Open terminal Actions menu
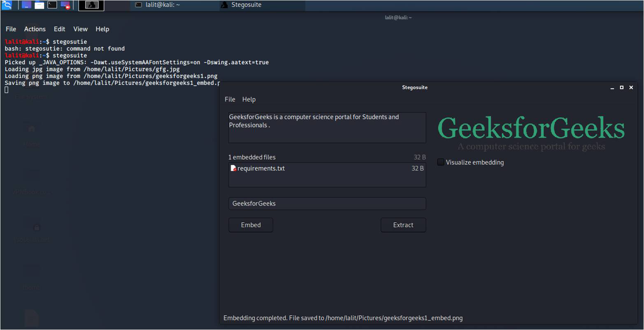The width and height of the screenshot is (644, 330). 35,29
